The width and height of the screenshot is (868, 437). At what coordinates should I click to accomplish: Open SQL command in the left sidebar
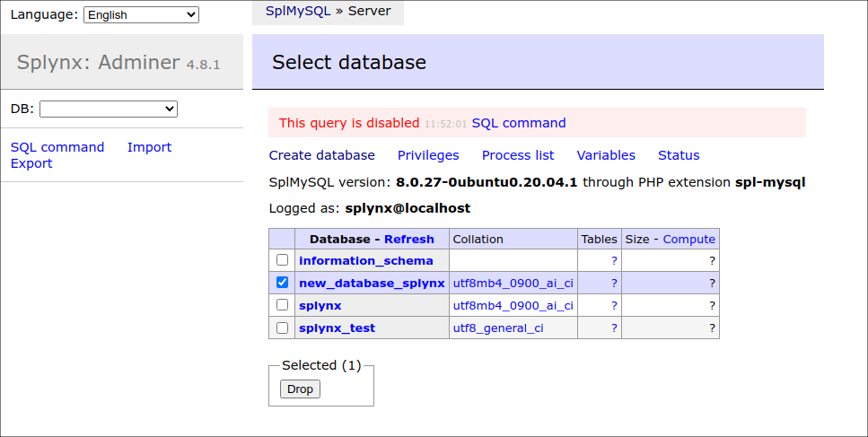57,147
